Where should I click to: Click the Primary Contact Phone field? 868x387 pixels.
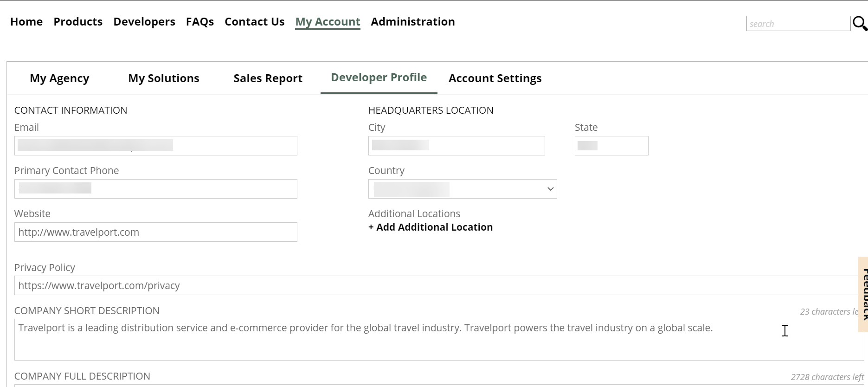tap(156, 189)
